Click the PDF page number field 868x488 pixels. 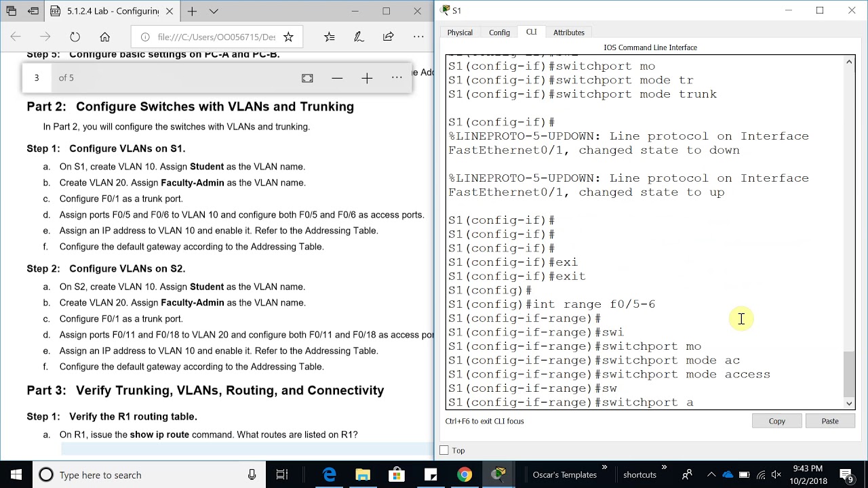pos(37,78)
